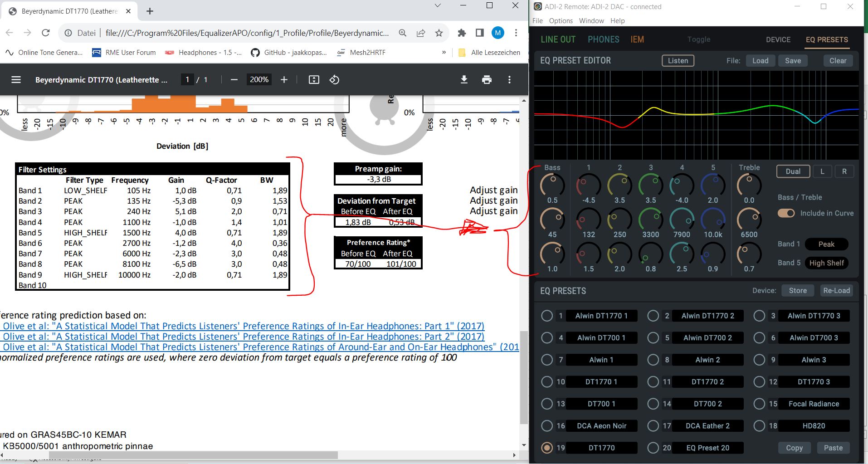
Task: Store presets to device
Action: click(798, 291)
